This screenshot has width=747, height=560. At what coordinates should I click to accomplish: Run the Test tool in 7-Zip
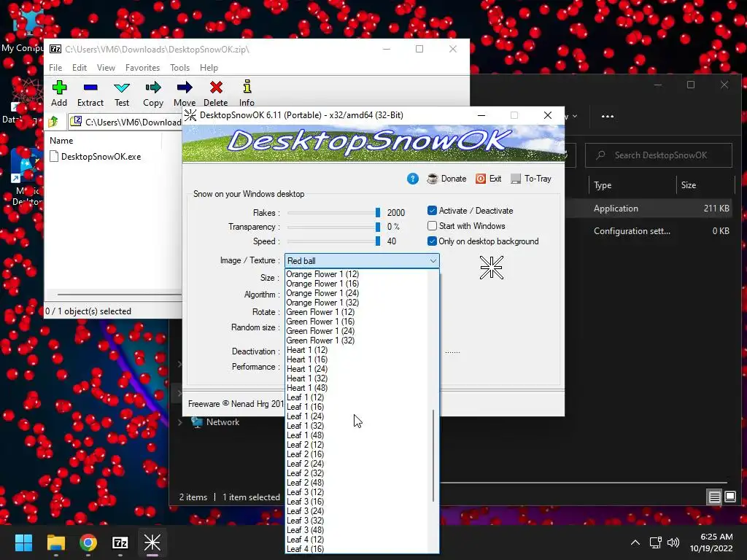122,93
